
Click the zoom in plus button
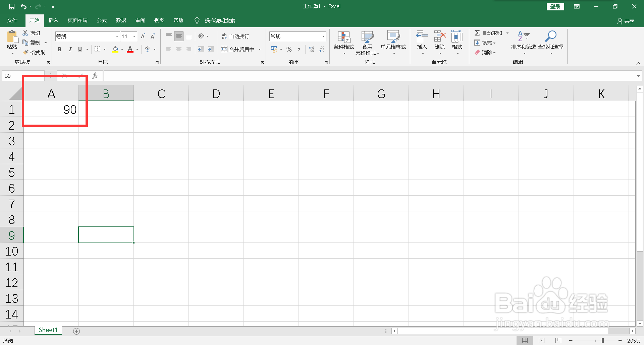pyautogui.click(x=620, y=341)
